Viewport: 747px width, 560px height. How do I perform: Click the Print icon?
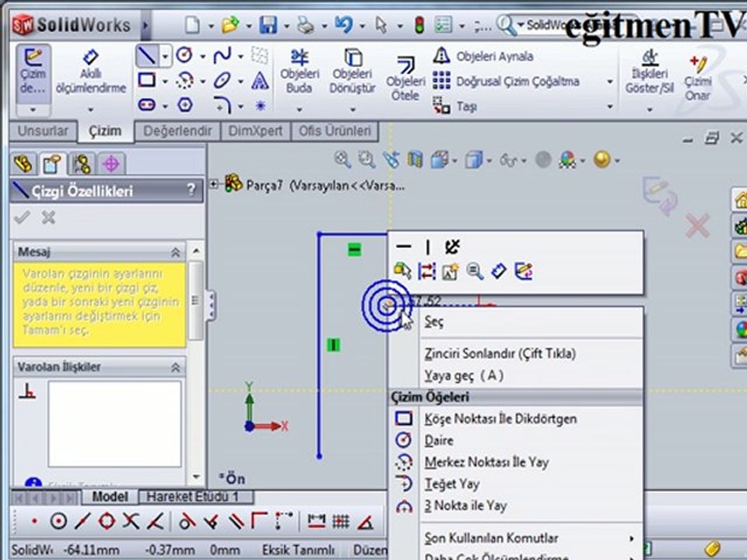coord(305,25)
